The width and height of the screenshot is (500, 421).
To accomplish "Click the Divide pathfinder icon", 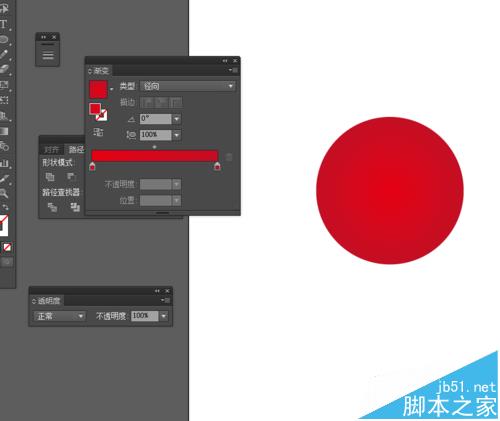I will (x=52, y=207).
